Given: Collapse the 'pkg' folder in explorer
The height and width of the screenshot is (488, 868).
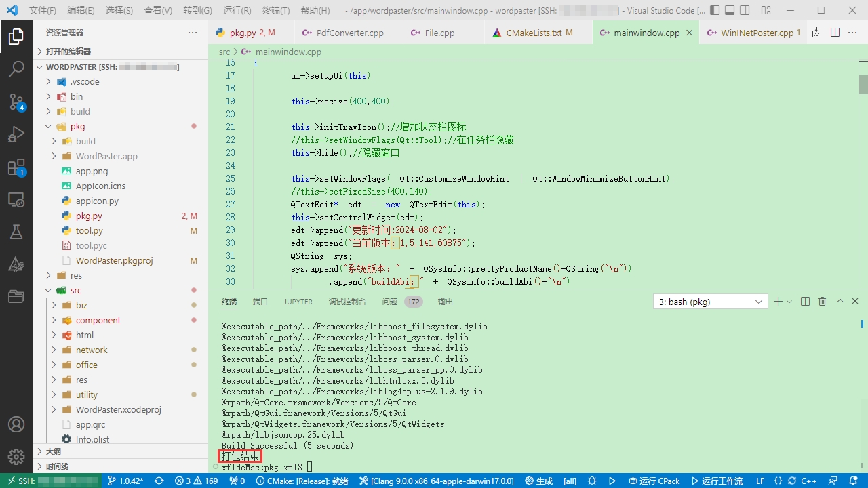Looking at the screenshot, I should 48,126.
